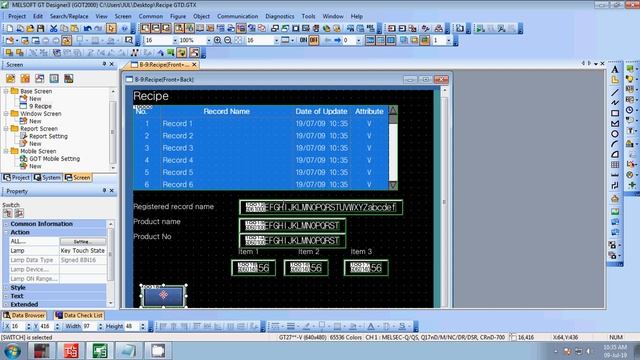Click the Save icon in the toolbar
The width and height of the screenshot is (640, 360).
[40, 28]
